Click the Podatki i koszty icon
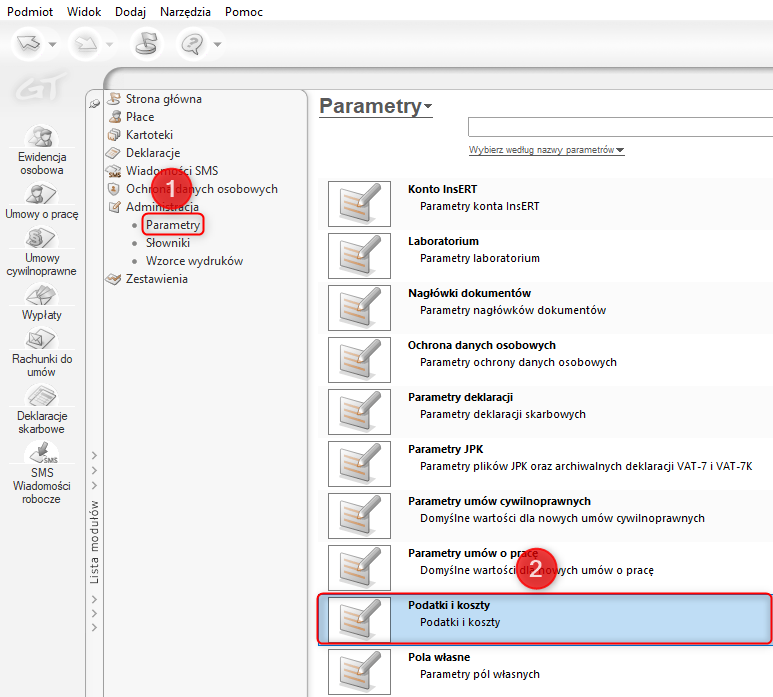773x697 pixels. pos(359,620)
